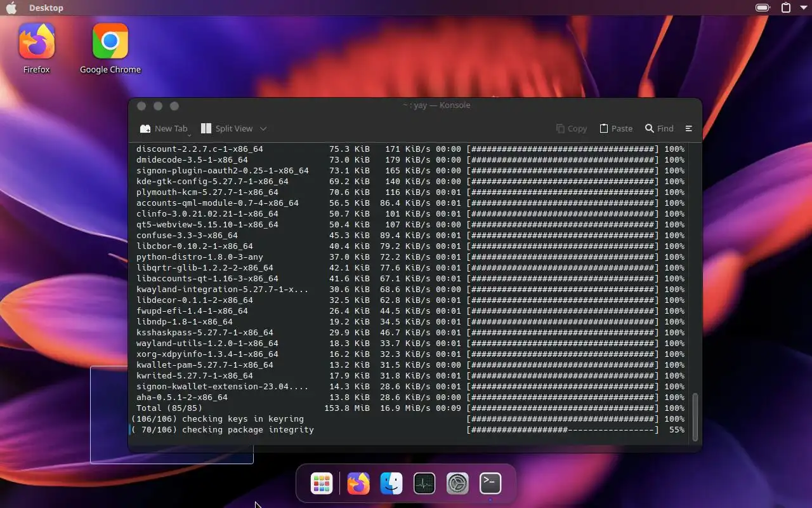Launch Firefox from the dock
Screen dimensions: 812x508
tap(358, 484)
